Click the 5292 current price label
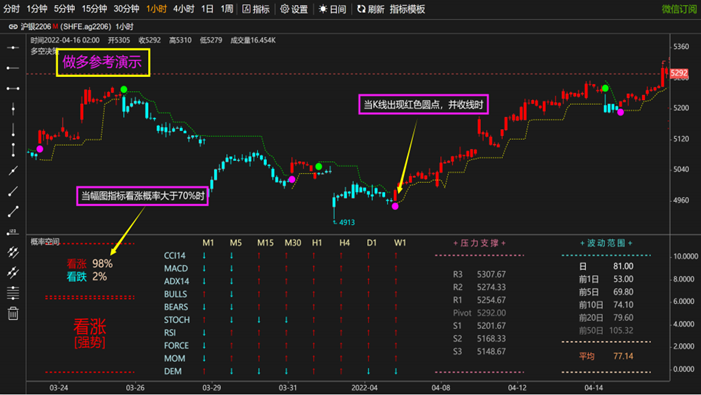The height and width of the screenshot is (395, 701). (x=679, y=73)
